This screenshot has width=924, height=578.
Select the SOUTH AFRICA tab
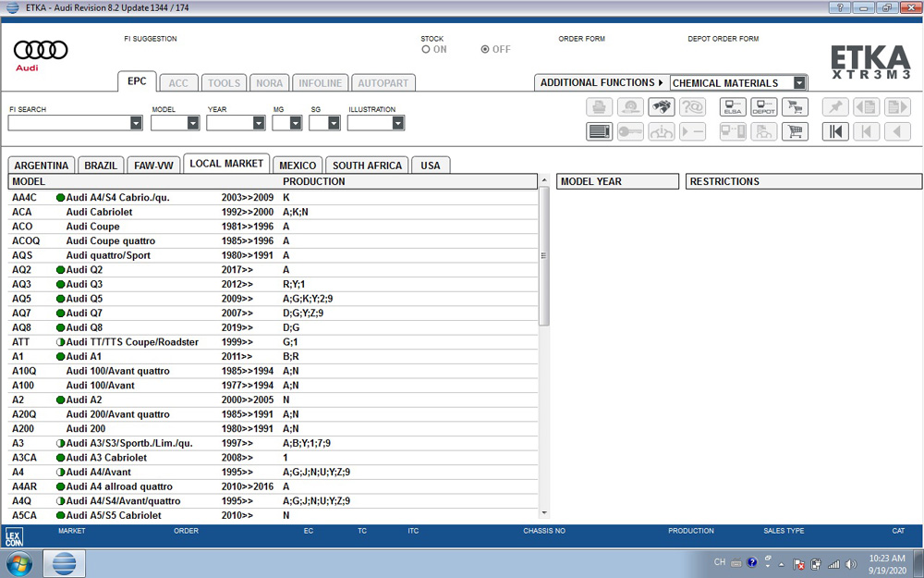(367, 166)
